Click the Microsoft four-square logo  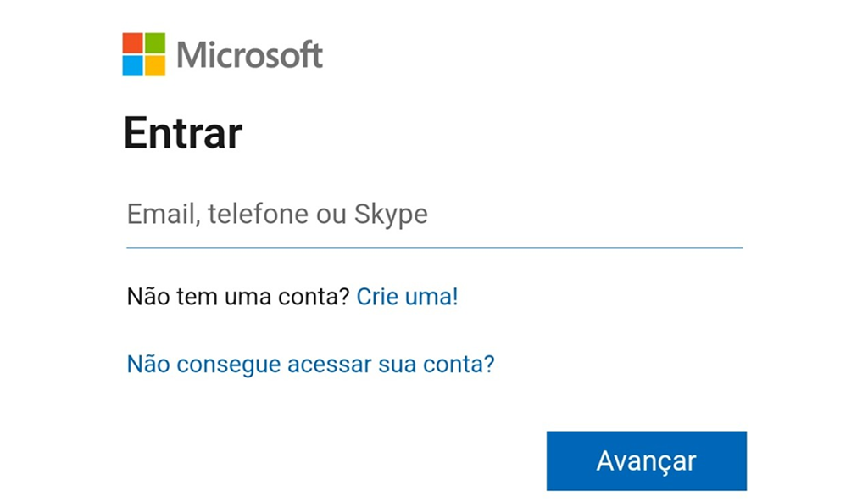(x=143, y=54)
